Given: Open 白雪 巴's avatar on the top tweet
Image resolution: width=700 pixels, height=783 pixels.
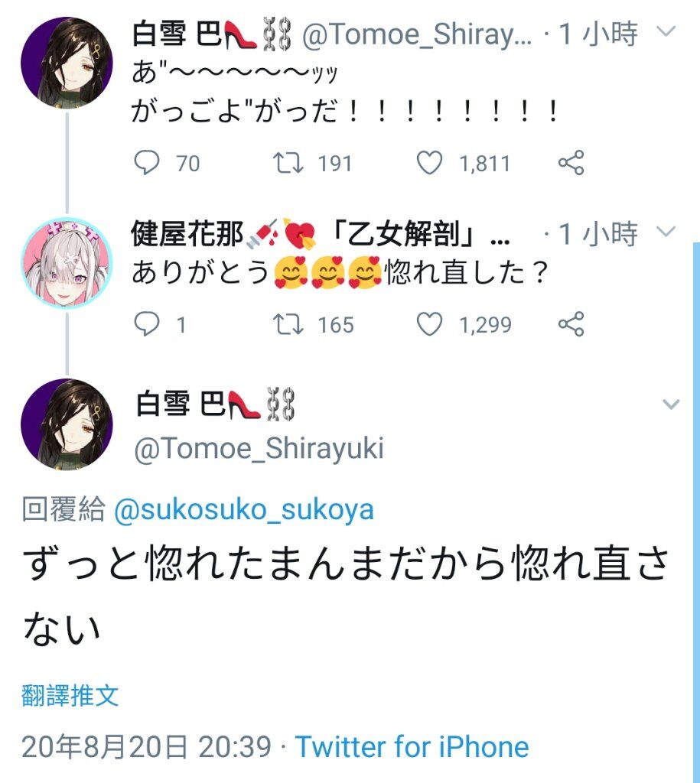Looking at the screenshot, I should (67, 63).
